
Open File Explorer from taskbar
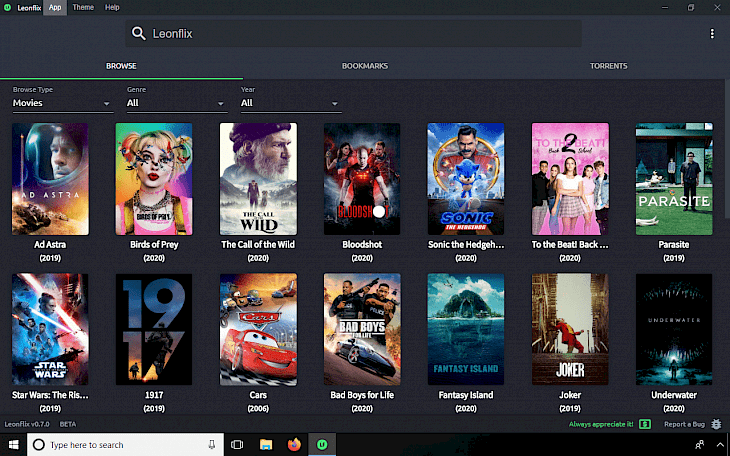pyautogui.click(x=266, y=445)
